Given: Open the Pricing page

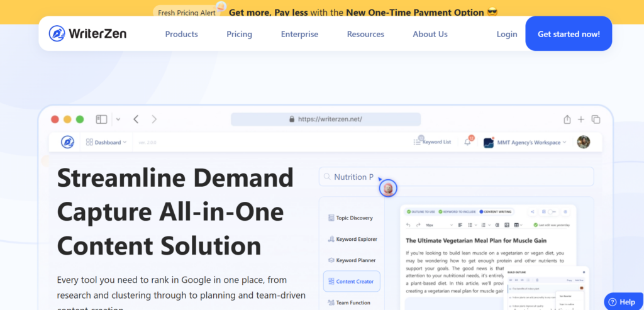Looking at the screenshot, I should click(240, 35).
